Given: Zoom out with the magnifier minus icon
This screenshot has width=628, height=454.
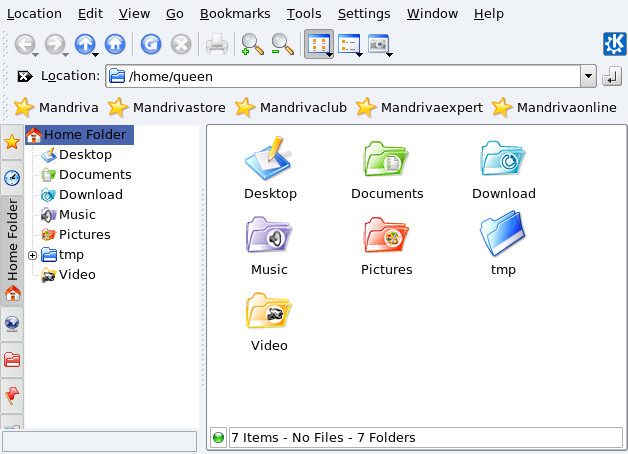Looking at the screenshot, I should tap(283, 44).
